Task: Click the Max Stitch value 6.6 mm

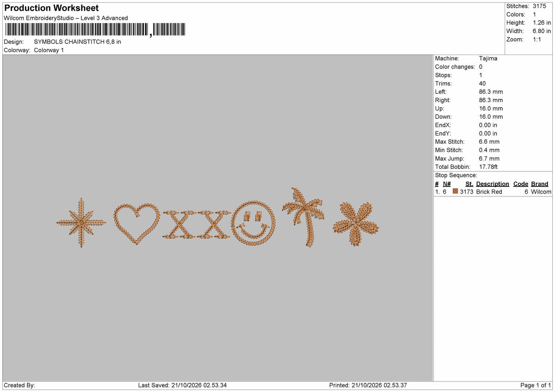Action: tap(489, 141)
